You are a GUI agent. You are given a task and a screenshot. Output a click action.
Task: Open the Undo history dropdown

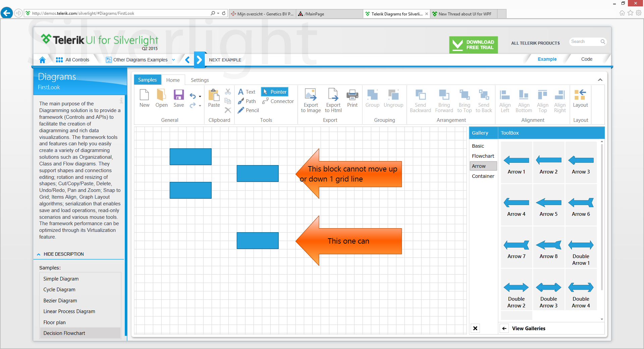pyautogui.click(x=200, y=96)
